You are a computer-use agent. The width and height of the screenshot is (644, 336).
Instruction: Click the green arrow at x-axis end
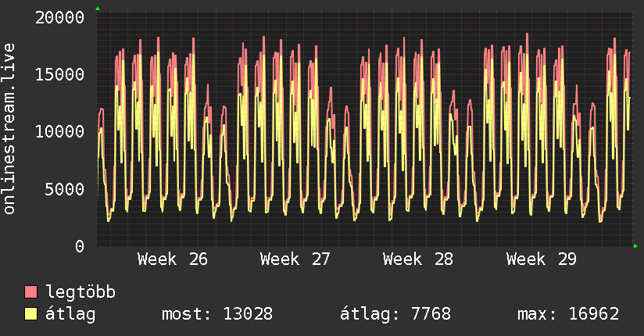click(x=635, y=246)
